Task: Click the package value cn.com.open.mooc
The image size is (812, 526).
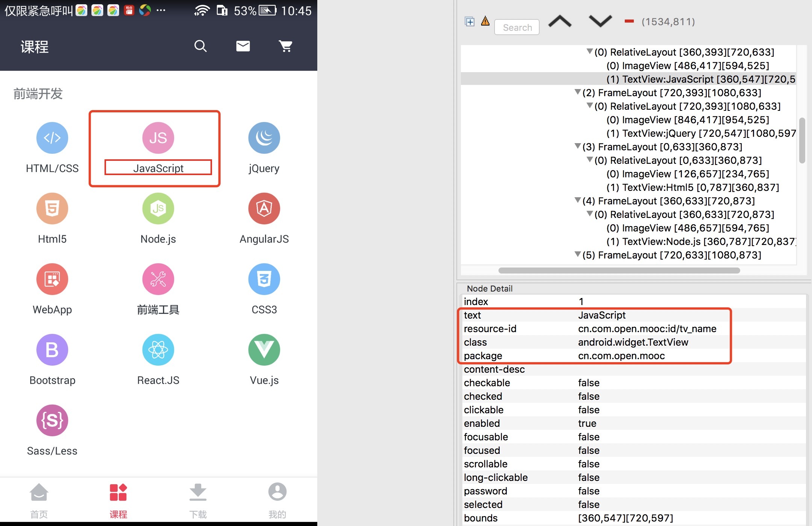Action: (621, 356)
